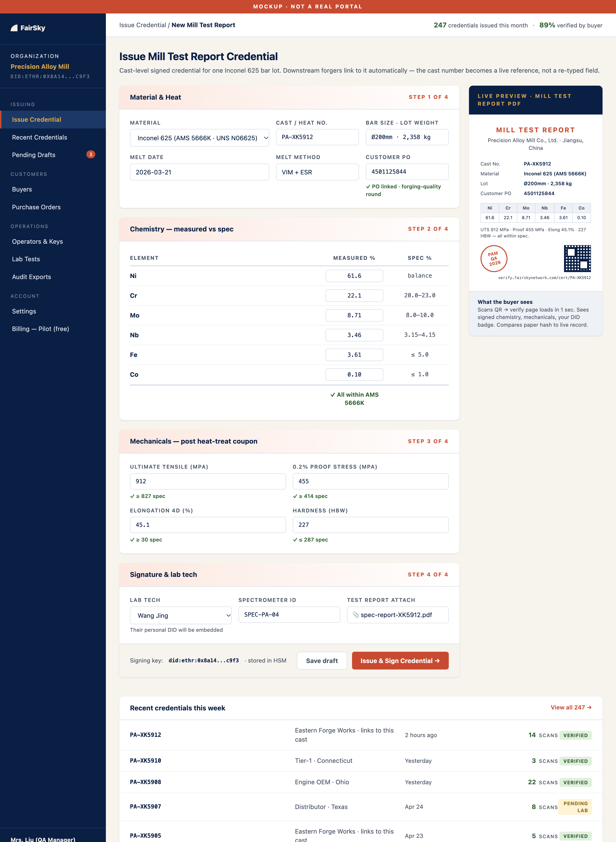Screen dimensions: 616x842
Task: Open Purchase Orders
Action: point(53,207)
